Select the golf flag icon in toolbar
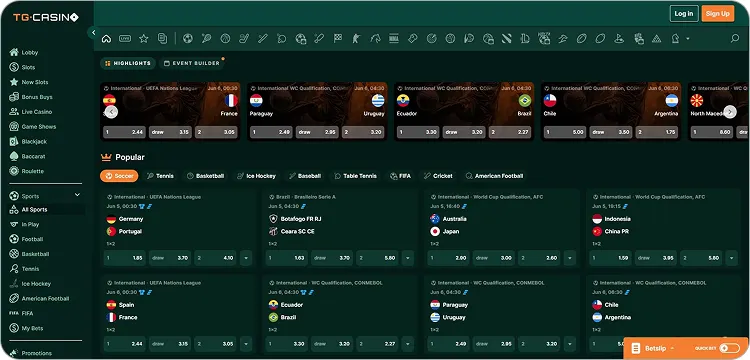750x360 pixels. (619, 39)
